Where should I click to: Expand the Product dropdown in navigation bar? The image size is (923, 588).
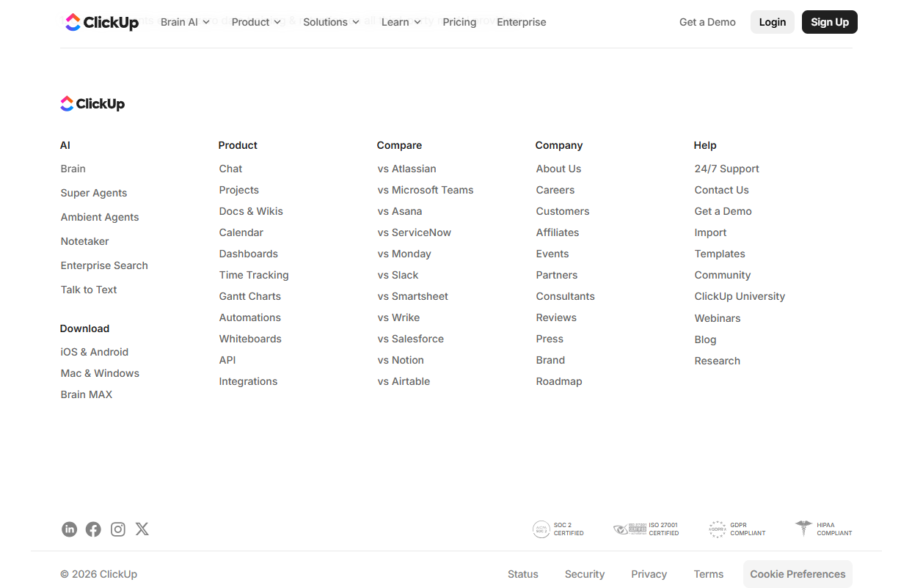[256, 22]
